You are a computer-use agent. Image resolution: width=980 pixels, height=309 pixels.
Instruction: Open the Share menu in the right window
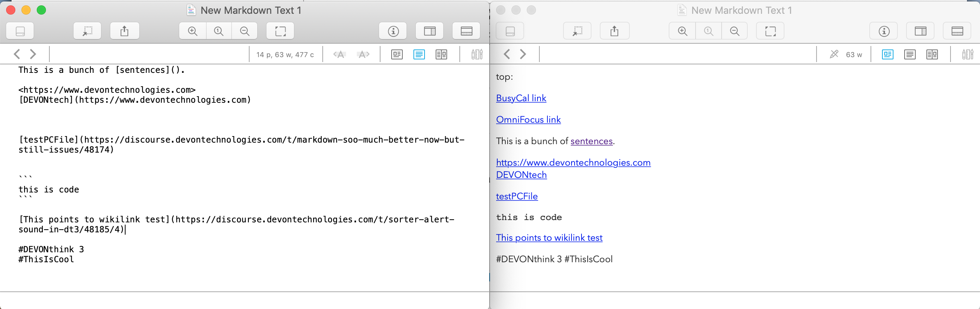(614, 31)
